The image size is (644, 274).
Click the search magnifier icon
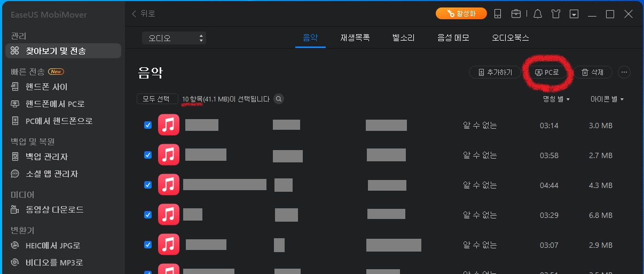coord(279,99)
